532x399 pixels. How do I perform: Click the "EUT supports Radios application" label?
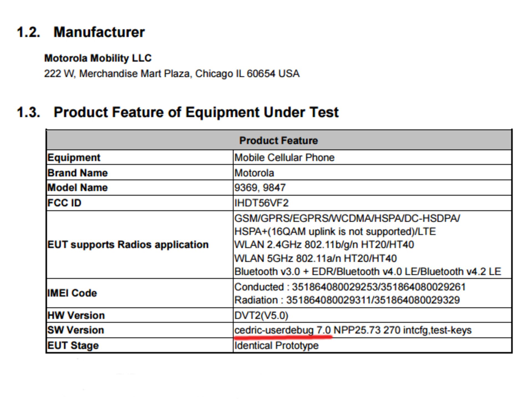(128, 245)
